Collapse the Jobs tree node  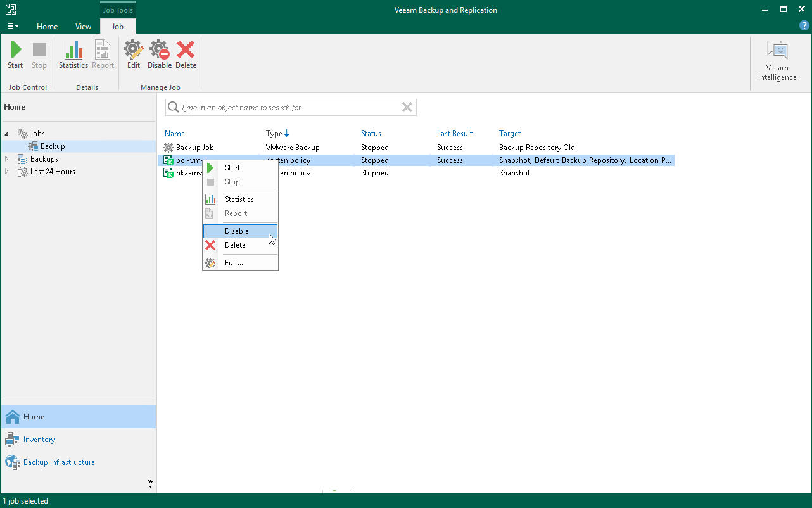click(x=8, y=134)
